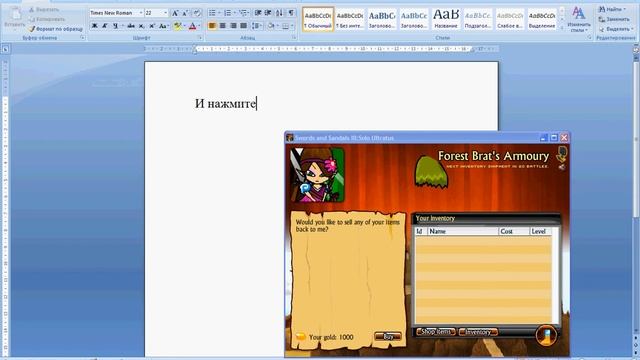Click the Cost column header in inventory
Image resolution: width=640 pixels, height=360 pixels.
pos(514,231)
